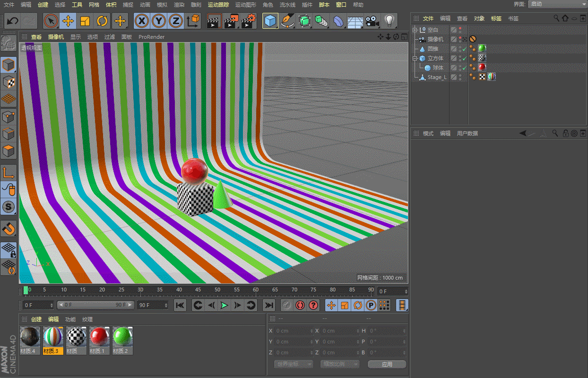Open the 摄像机 viewport menu
Viewport: 588px width, 378px height.
(x=56, y=37)
